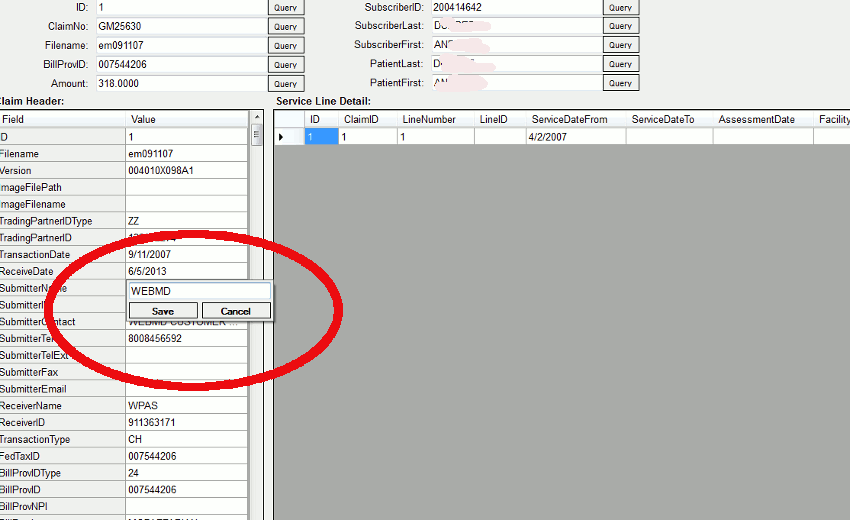Image resolution: width=850 pixels, height=520 pixels.
Task: Click the WEBMD text edit field
Action: [x=199, y=291]
